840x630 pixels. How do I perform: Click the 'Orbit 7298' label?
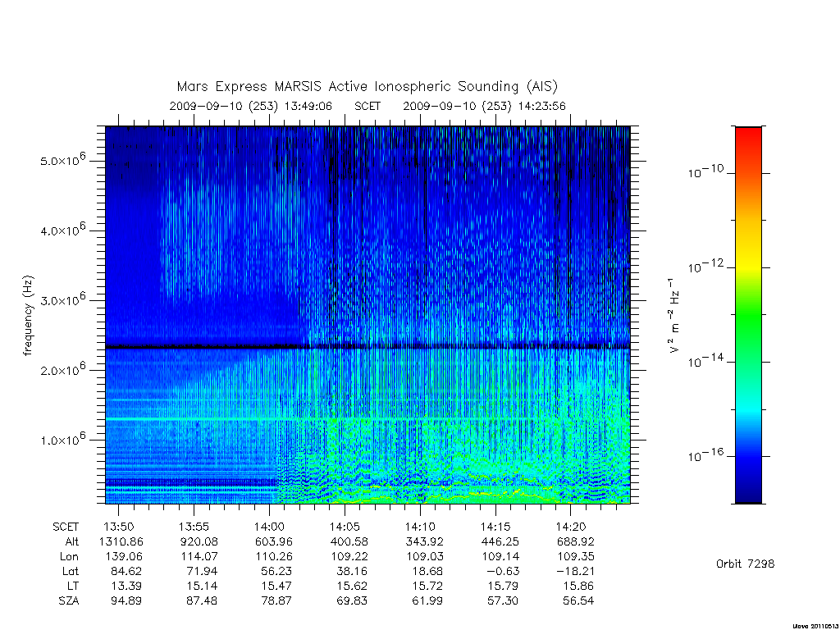click(x=745, y=564)
